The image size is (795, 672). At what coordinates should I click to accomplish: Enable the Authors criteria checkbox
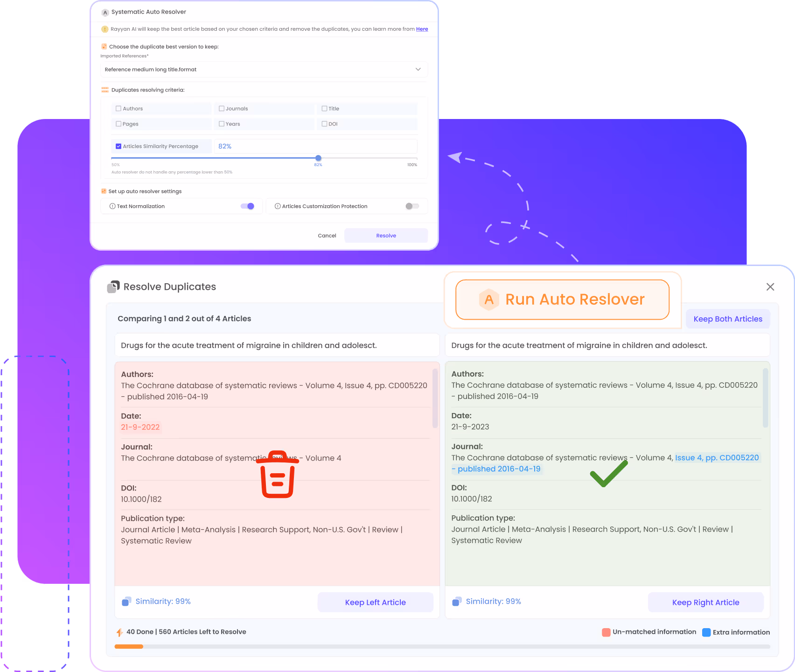(x=119, y=109)
